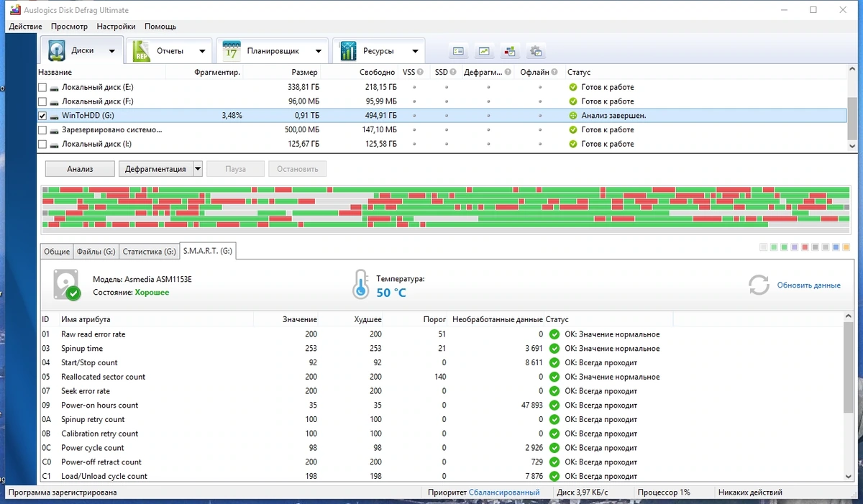Click the Анализ button
Screen dimensions: 863x504
tap(80, 169)
